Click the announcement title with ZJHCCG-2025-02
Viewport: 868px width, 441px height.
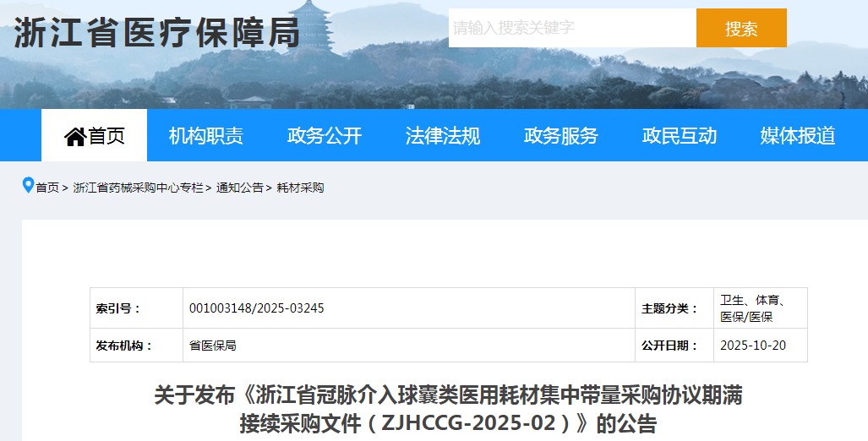click(448, 409)
